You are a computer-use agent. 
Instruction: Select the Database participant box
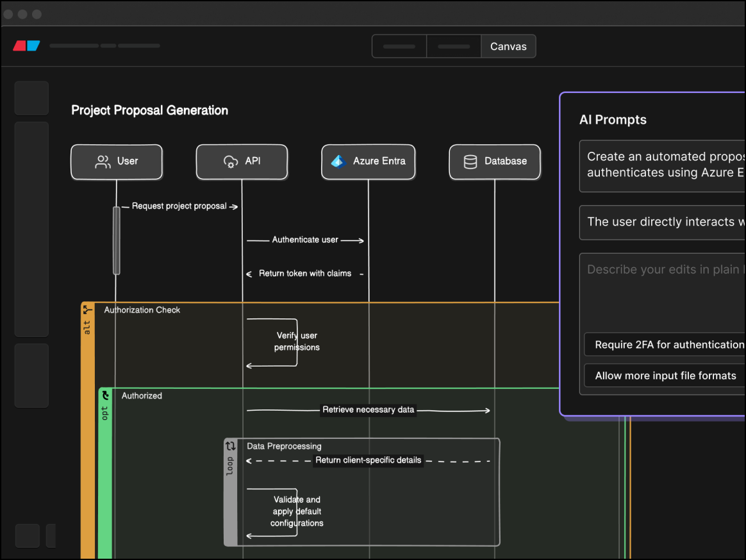495,161
